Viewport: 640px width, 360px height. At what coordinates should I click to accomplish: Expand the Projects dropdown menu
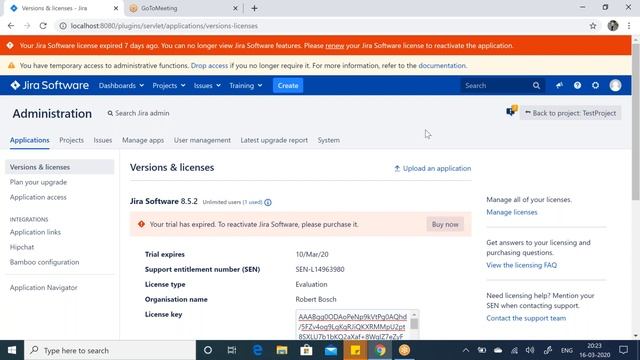click(x=169, y=85)
